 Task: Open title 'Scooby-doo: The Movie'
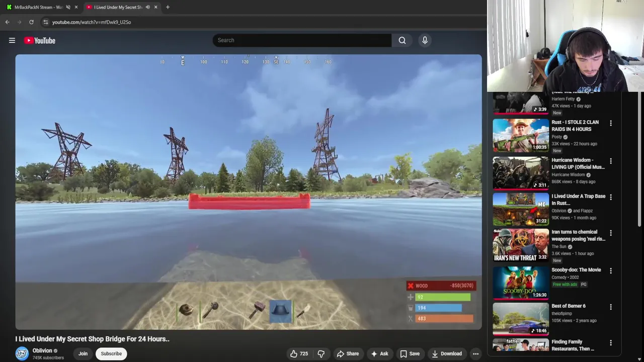pyautogui.click(x=576, y=270)
